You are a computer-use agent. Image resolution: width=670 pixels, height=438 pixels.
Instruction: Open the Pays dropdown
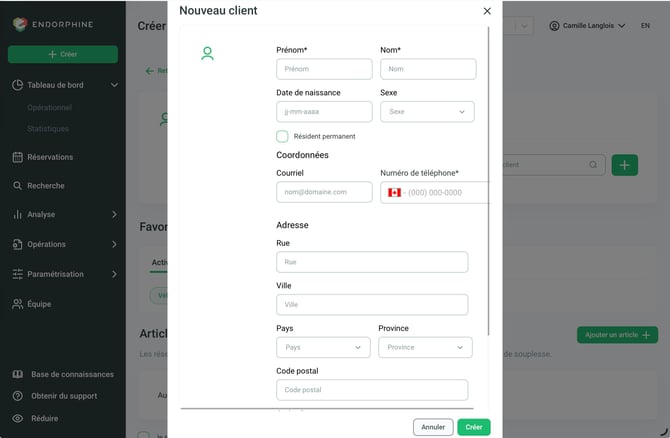[x=323, y=347]
